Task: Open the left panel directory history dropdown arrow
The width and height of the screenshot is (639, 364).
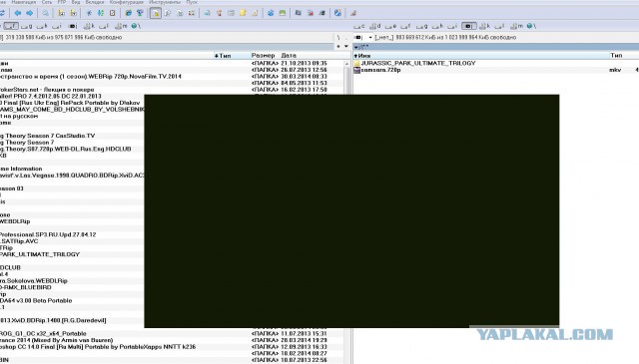Action: coord(346,47)
